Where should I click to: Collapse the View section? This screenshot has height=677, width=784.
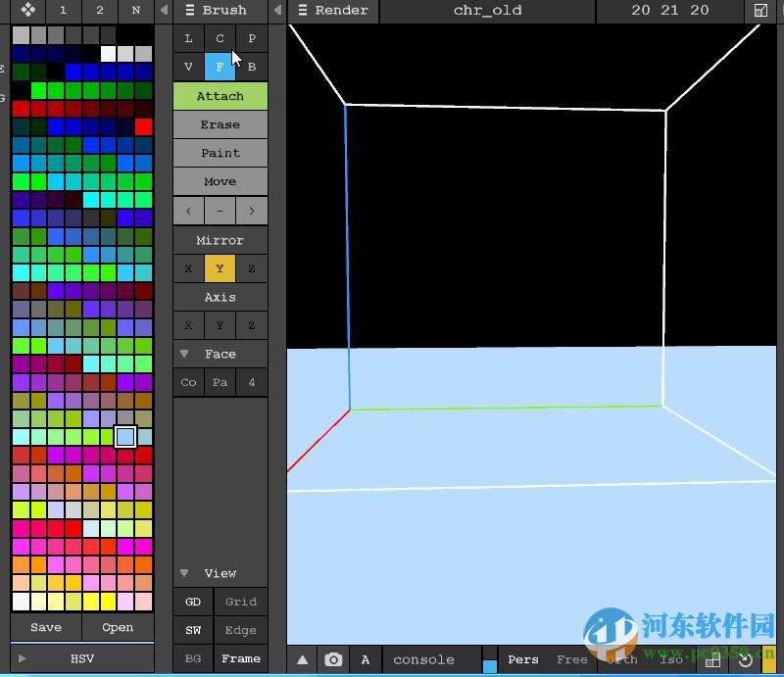[x=184, y=573]
